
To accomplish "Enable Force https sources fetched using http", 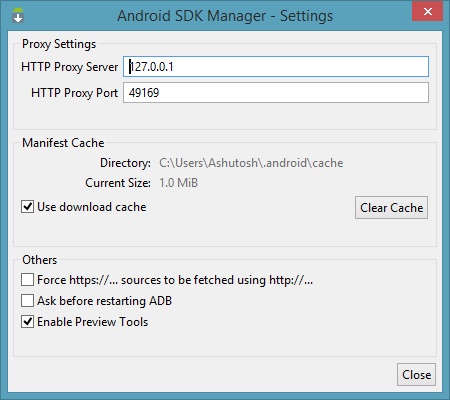I will [27, 280].
